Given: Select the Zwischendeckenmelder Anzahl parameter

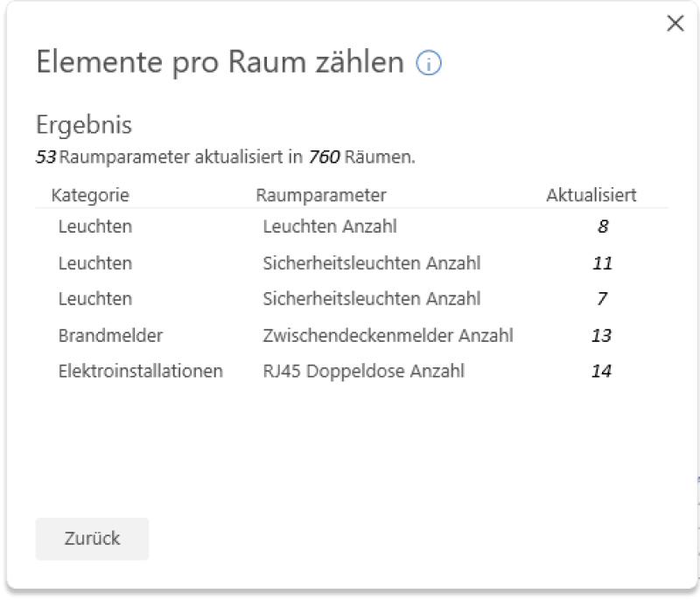Looking at the screenshot, I should point(388,335).
